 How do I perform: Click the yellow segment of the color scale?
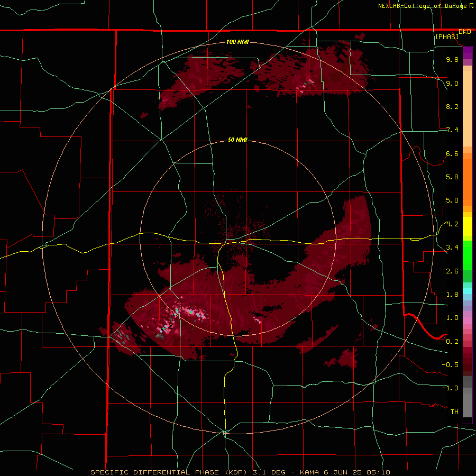point(467,226)
